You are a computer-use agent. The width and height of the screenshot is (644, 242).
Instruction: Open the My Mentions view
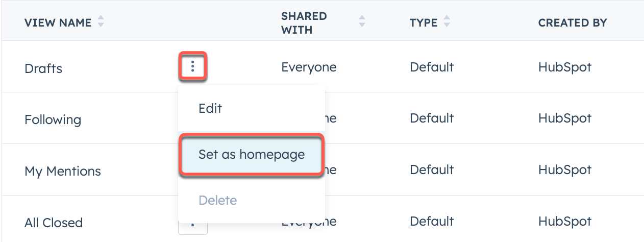63,172
